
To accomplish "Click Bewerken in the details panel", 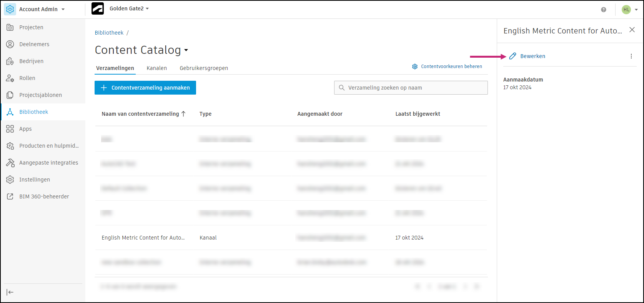I will (533, 56).
